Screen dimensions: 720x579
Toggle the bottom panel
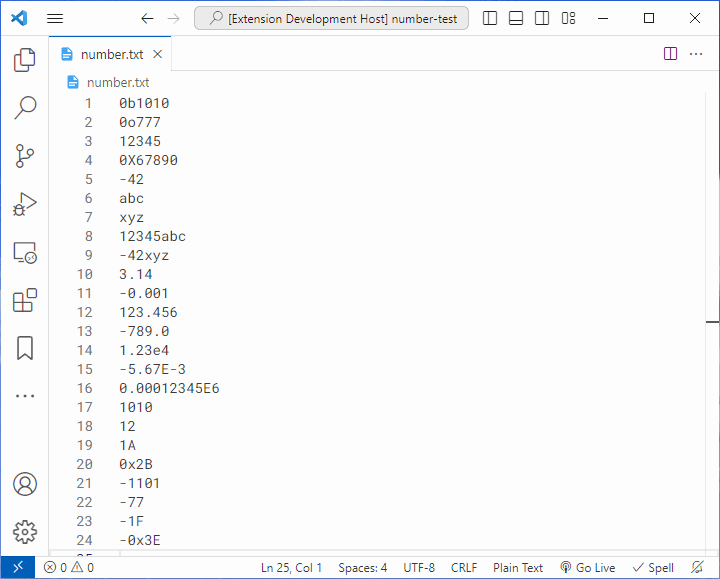[x=516, y=18]
